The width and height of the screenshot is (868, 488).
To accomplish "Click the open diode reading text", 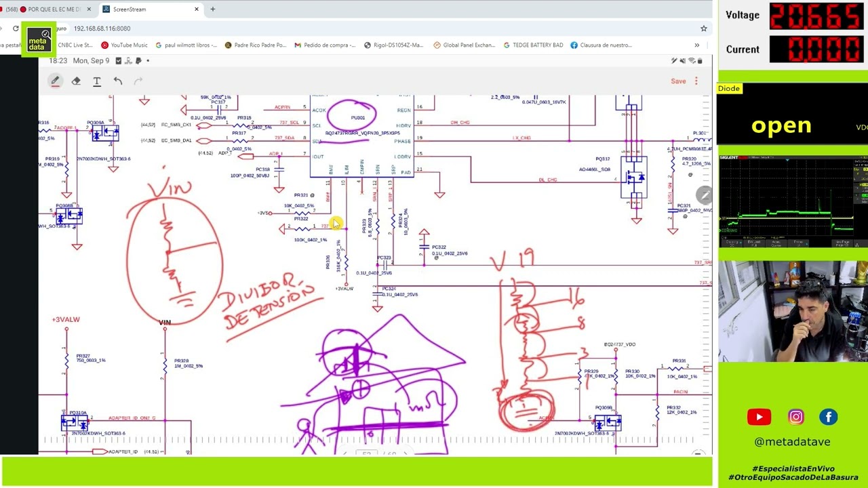I will [781, 126].
